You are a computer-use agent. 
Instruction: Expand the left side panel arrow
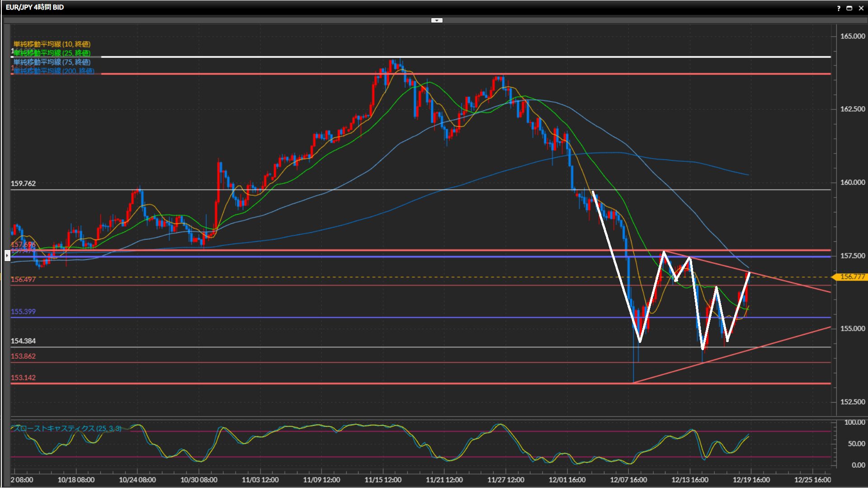point(7,256)
